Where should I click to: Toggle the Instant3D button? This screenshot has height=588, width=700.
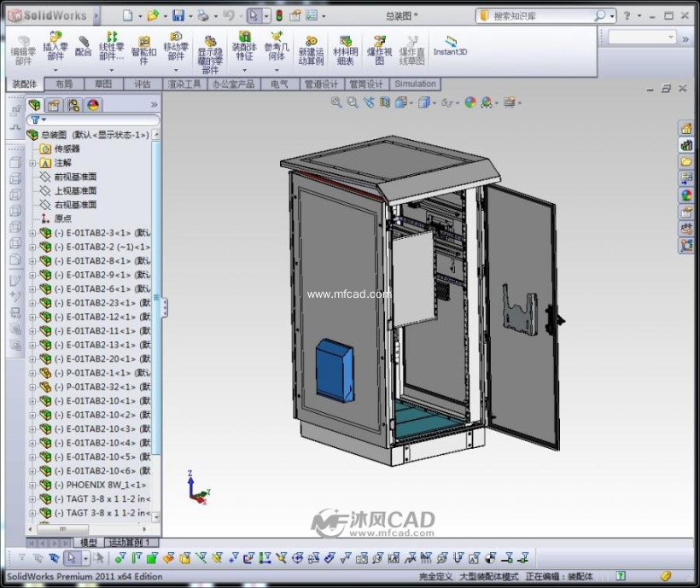click(x=450, y=45)
